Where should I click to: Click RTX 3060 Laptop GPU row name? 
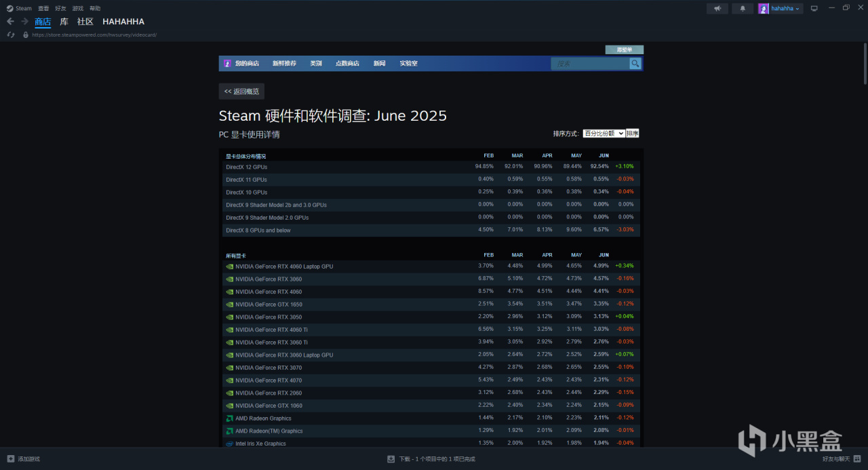click(x=284, y=355)
